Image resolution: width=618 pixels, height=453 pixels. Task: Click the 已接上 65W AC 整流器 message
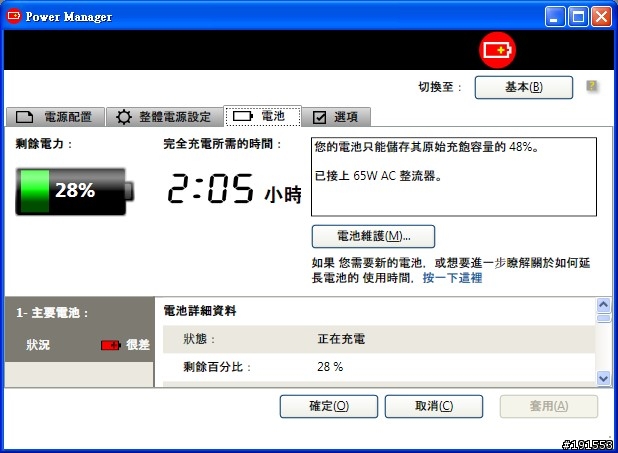point(378,175)
